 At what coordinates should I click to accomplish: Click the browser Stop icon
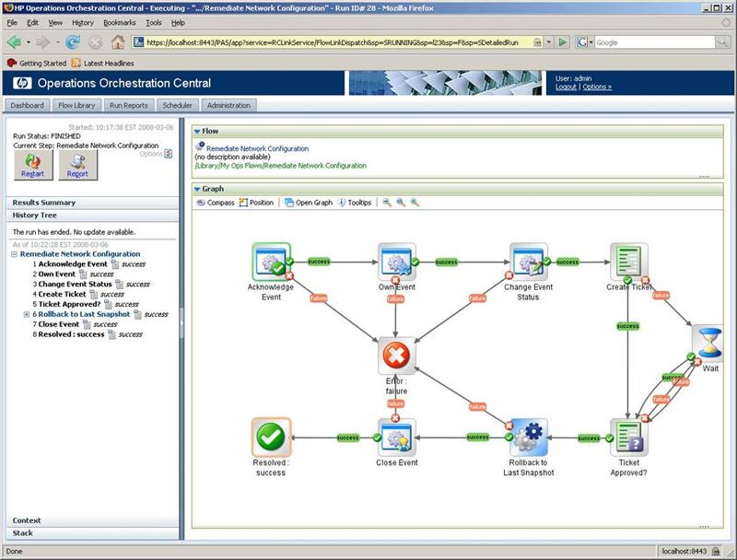pyautogui.click(x=96, y=42)
